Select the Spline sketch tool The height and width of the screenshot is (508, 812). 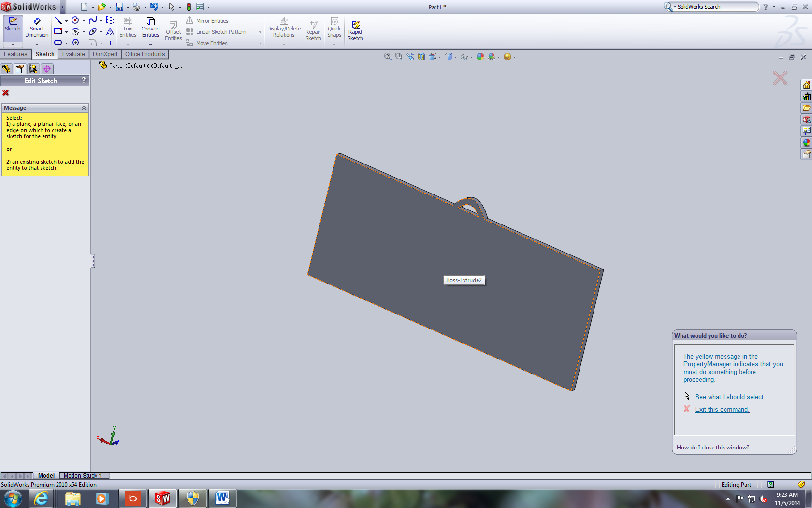pyautogui.click(x=93, y=20)
